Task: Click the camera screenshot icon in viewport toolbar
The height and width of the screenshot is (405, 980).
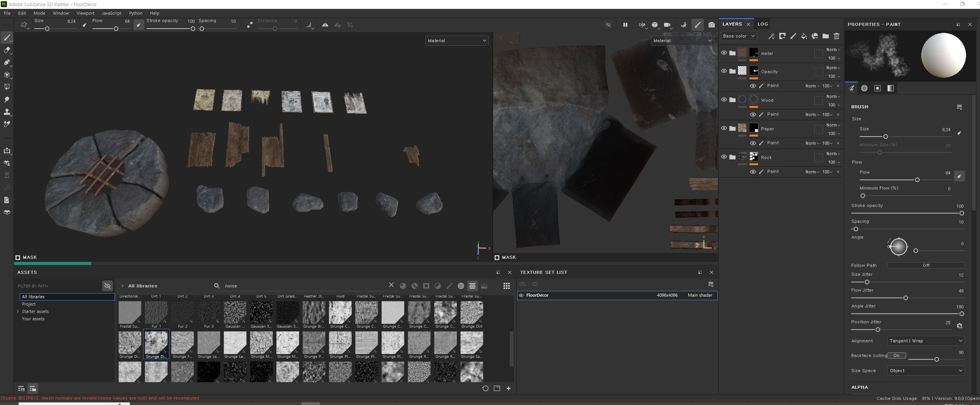Action: point(711,25)
